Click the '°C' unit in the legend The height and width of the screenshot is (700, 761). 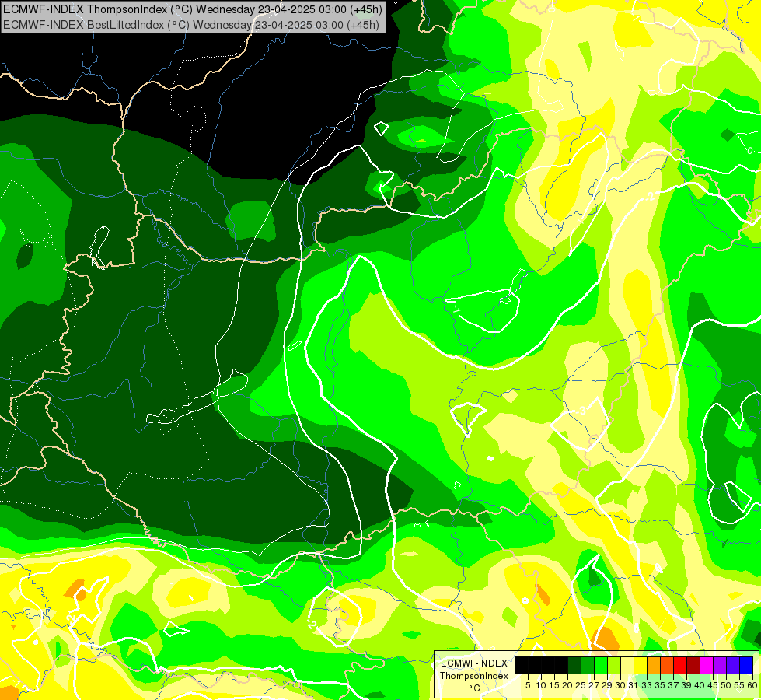(475, 688)
